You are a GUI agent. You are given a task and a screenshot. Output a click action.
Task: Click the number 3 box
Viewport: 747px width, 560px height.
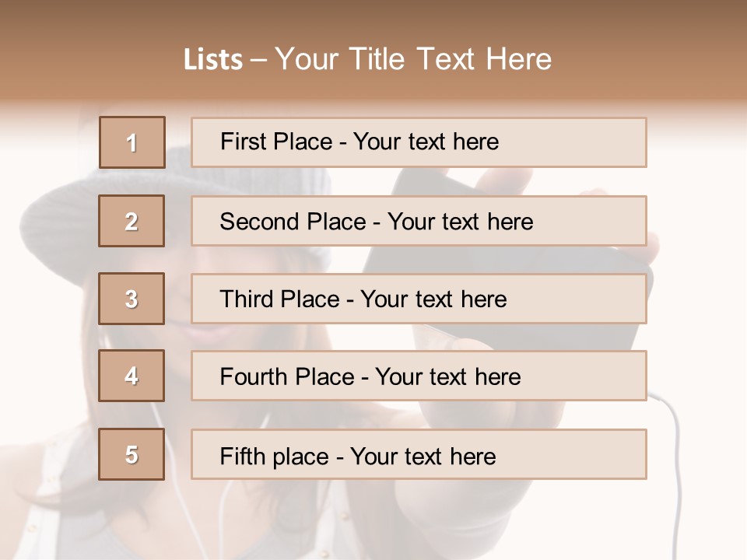click(x=132, y=299)
